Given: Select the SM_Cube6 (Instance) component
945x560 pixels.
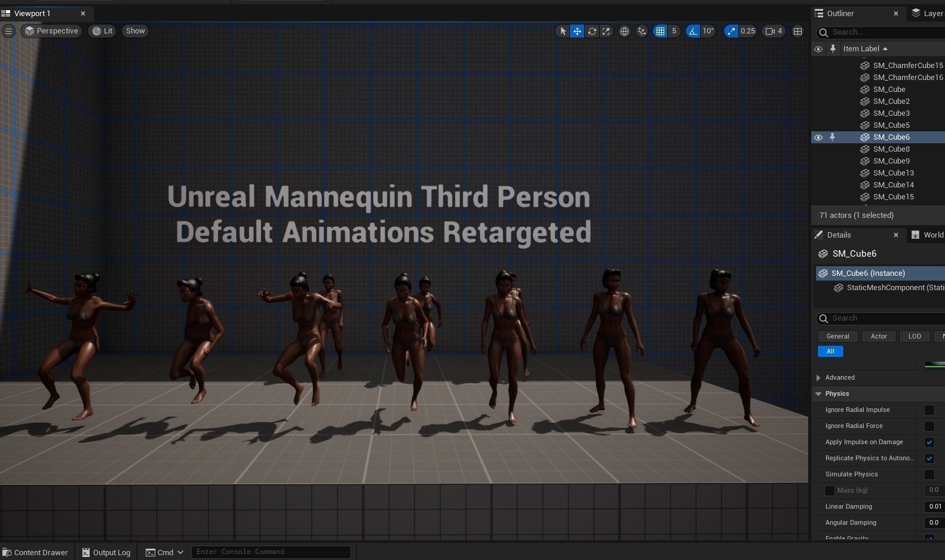Looking at the screenshot, I should tap(880, 273).
